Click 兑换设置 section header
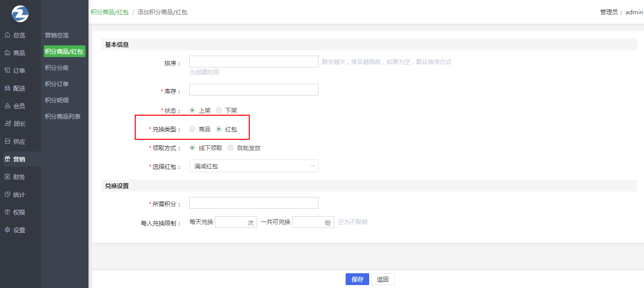644x288 pixels. coord(117,186)
